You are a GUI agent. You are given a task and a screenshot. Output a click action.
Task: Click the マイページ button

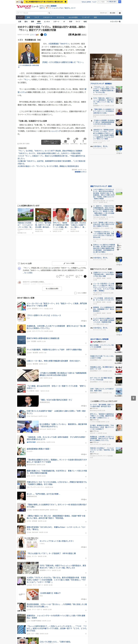[103, 13]
